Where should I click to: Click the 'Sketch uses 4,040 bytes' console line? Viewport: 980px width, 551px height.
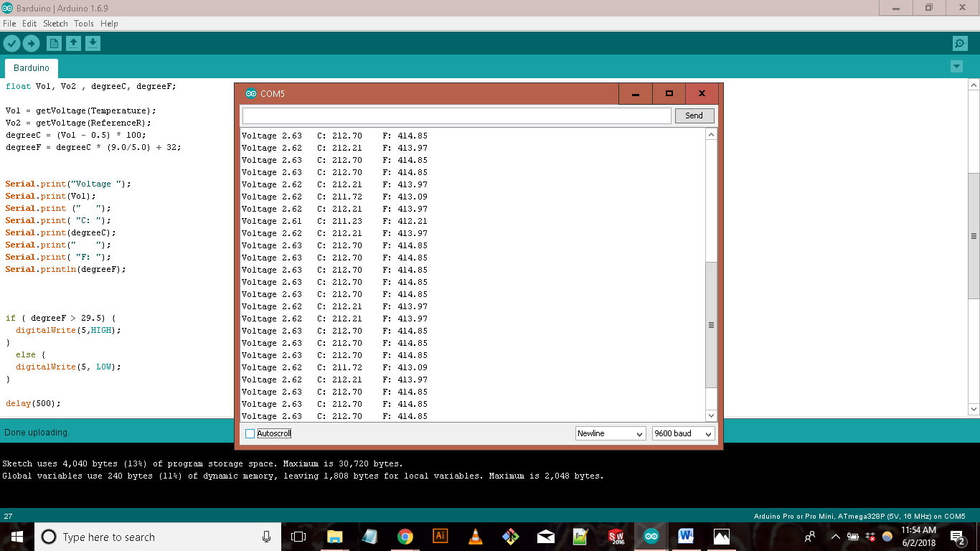202,463
